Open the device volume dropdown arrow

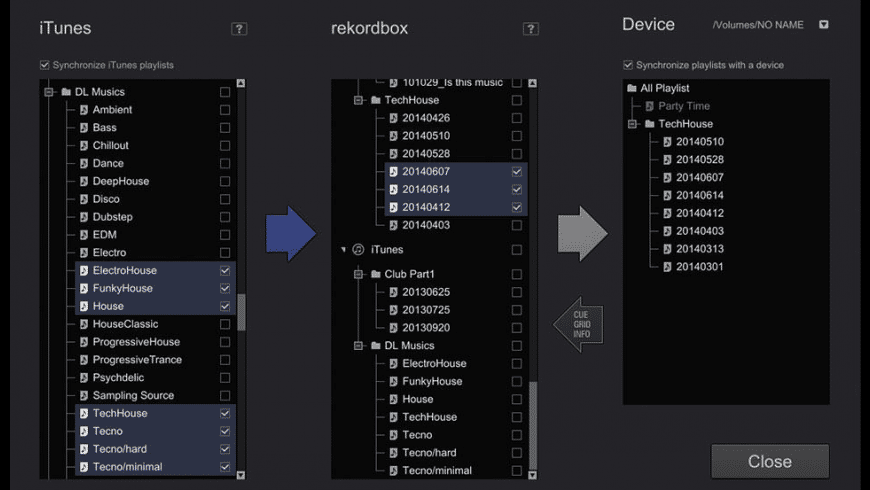(824, 24)
